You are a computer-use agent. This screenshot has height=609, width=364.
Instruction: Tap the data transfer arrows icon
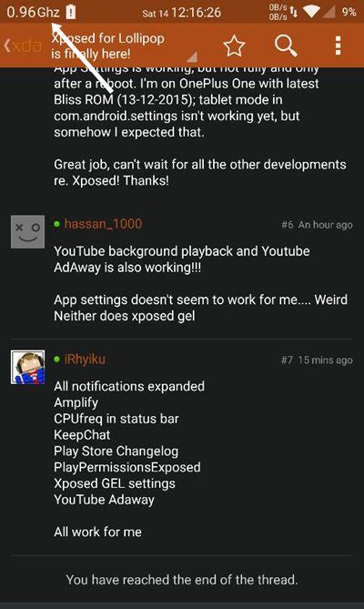(x=294, y=12)
